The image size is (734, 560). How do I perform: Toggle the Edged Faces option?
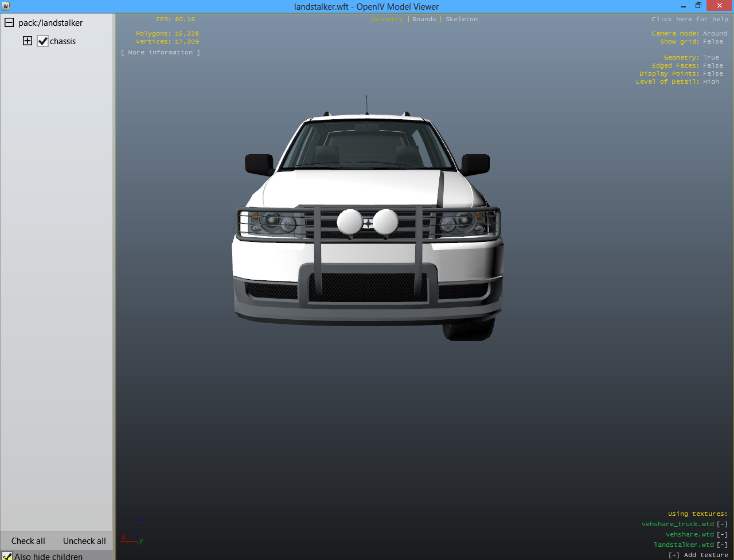pos(713,66)
